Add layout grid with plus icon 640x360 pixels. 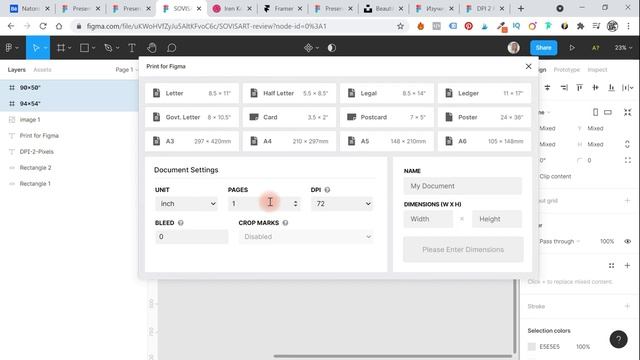(627, 200)
